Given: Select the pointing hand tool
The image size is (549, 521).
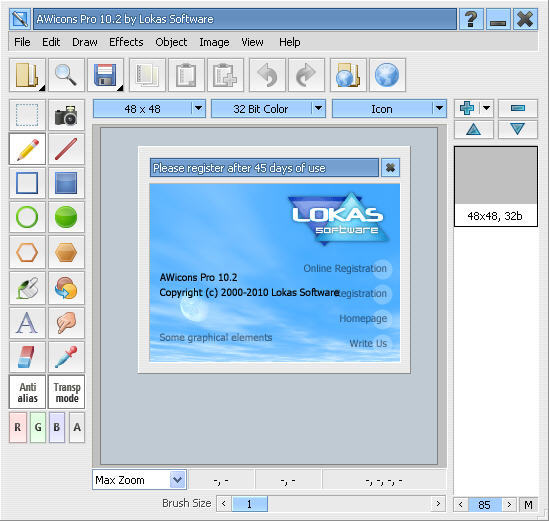Looking at the screenshot, I should (x=66, y=323).
